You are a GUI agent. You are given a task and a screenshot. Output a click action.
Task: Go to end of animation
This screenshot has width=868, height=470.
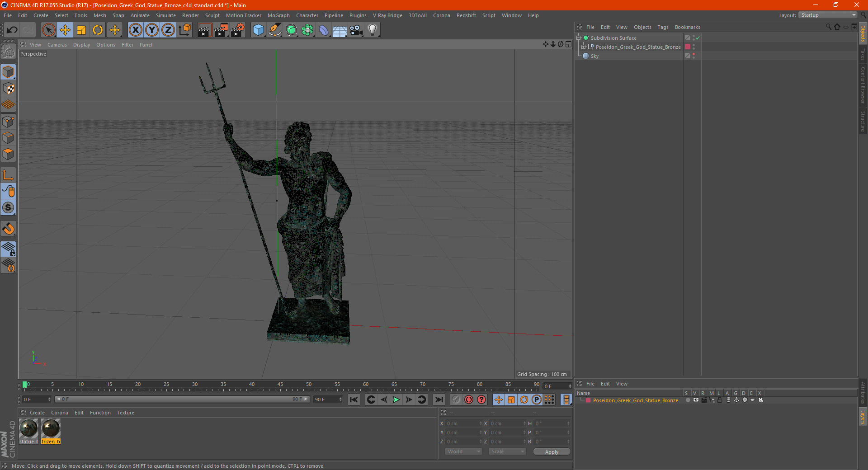coord(439,399)
